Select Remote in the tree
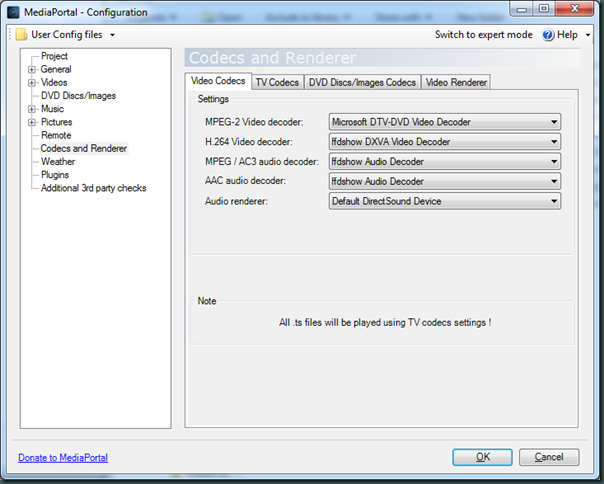 (56, 135)
